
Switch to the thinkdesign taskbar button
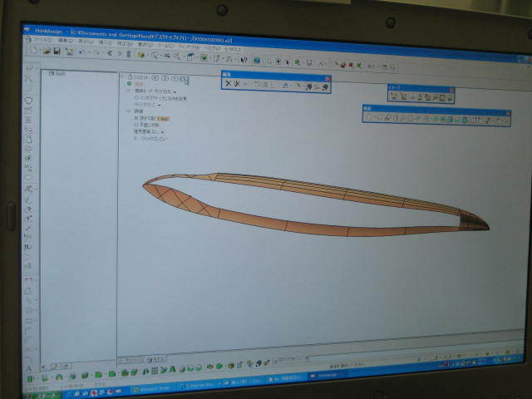[x=327, y=376]
